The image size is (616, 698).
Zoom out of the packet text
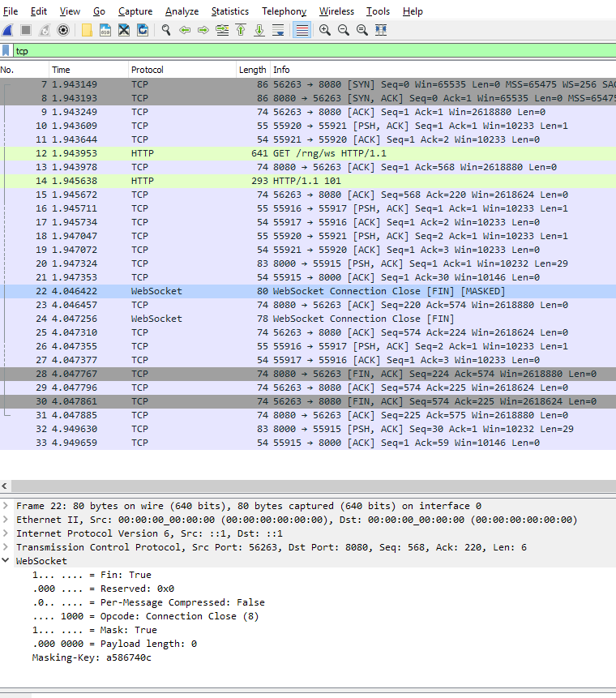[344, 30]
